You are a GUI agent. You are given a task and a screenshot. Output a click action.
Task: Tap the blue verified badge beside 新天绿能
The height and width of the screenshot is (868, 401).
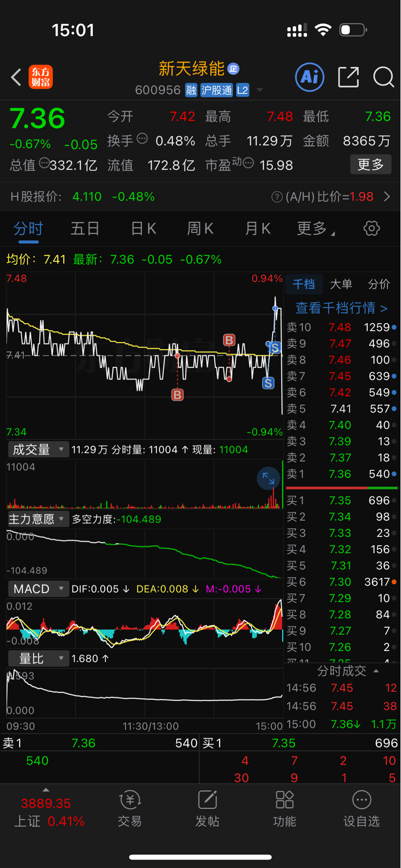(x=233, y=69)
